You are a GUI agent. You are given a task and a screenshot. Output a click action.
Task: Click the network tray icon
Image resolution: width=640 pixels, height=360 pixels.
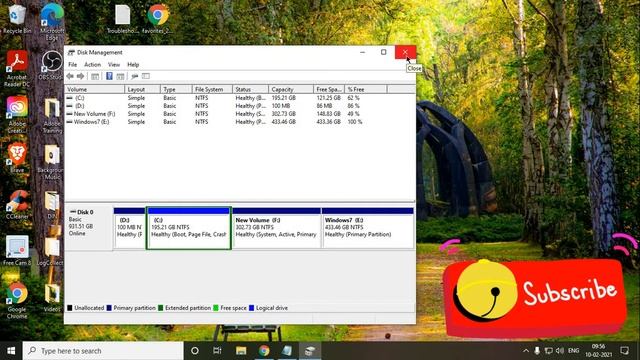549,351
